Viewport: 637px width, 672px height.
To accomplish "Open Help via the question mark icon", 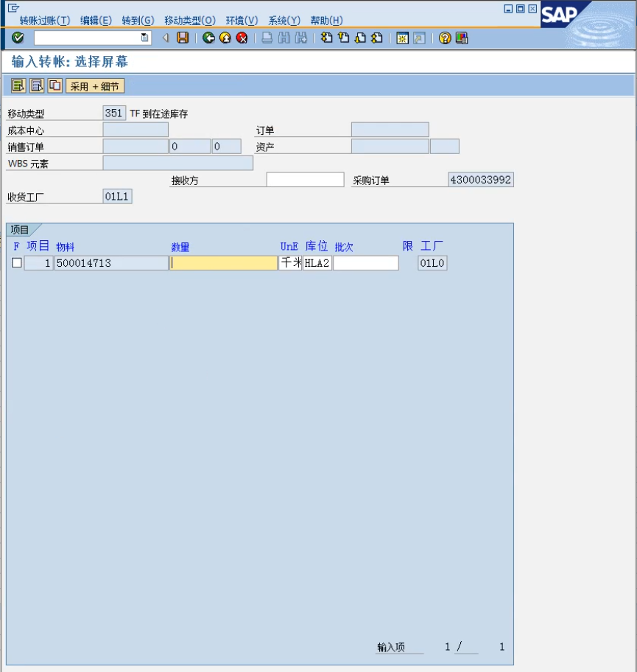I will 445,38.
